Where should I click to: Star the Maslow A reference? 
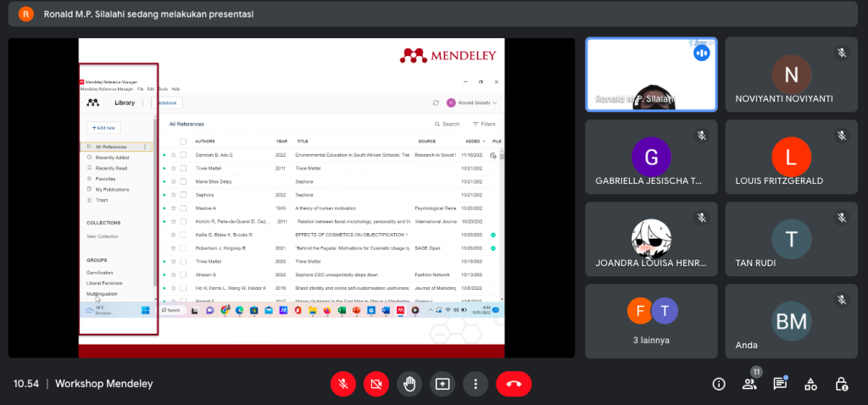click(x=173, y=208)
